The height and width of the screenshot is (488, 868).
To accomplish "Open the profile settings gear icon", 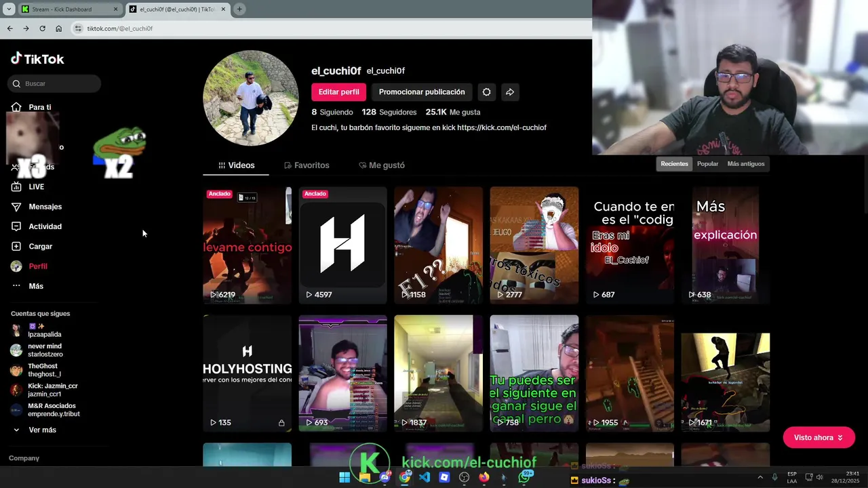I will pyautogui.click(x=486, y=92).
